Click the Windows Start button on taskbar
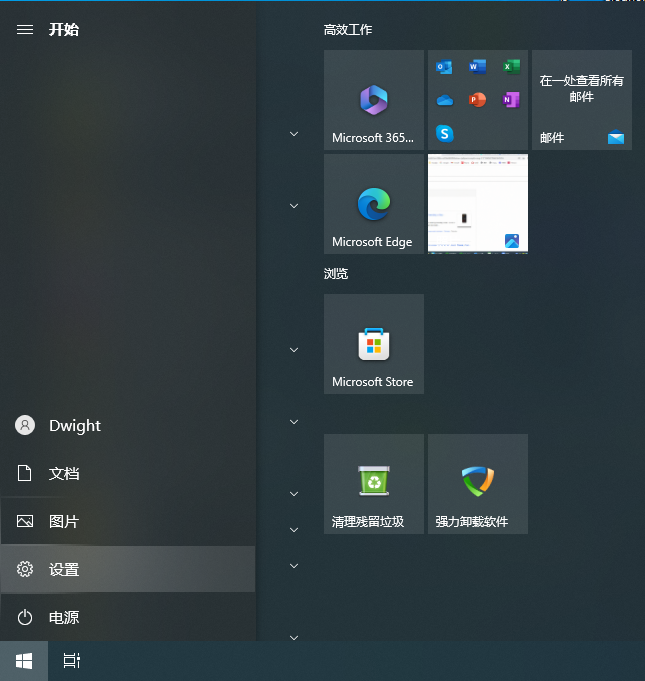645x681 pixels. (24, 661)
